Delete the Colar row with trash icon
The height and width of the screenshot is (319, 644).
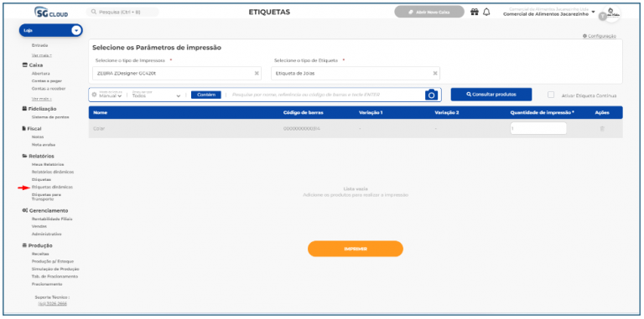point(602,128)
